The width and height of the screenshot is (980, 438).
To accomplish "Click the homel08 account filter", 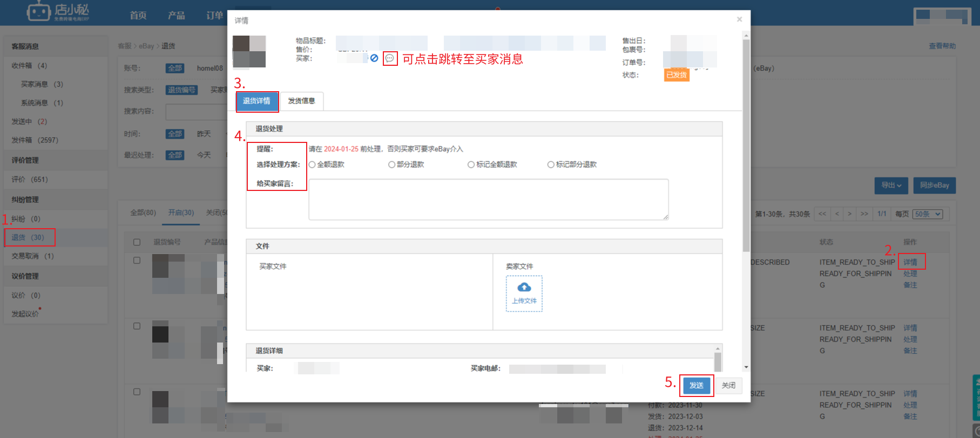I will [209, 69].
